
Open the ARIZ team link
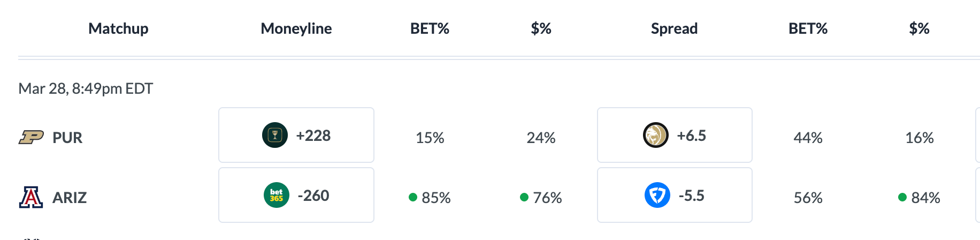tap(70, 198)
